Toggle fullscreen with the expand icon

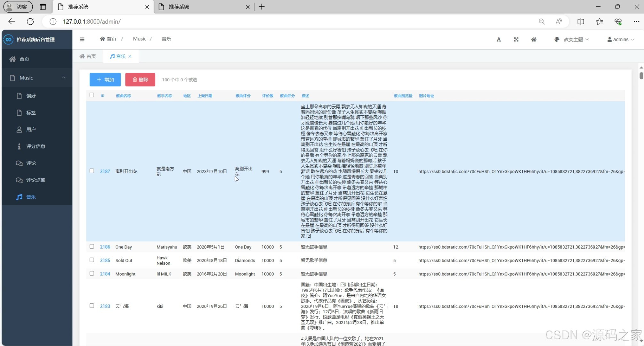click(x=516, y=39)
